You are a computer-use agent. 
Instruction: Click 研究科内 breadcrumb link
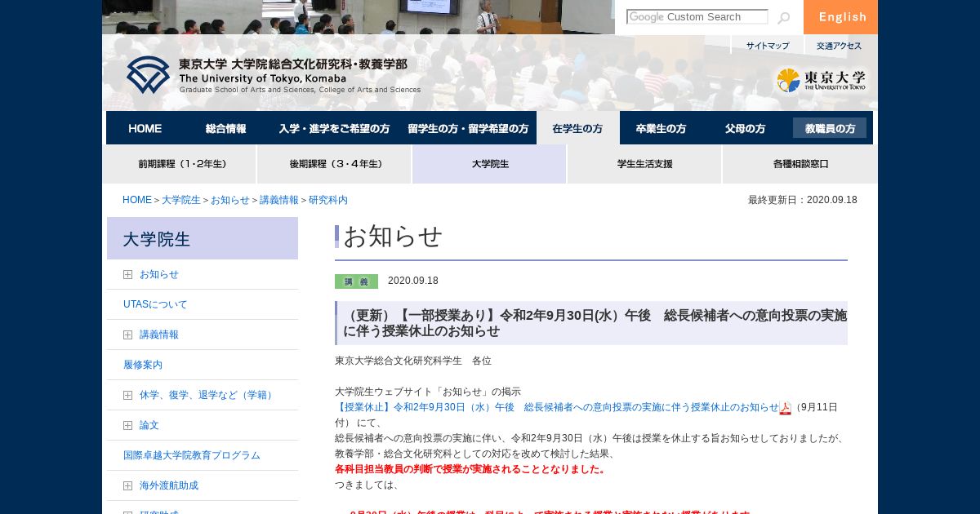coord(328,200)
